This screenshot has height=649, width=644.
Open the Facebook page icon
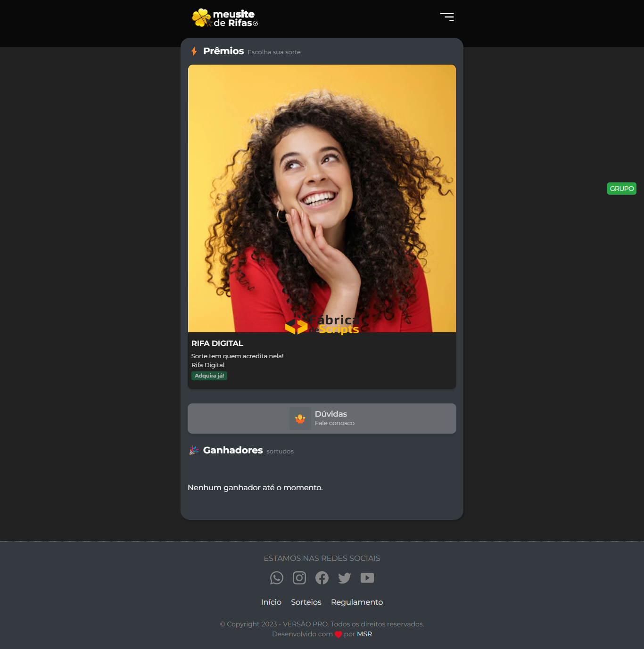click(322, 578)
